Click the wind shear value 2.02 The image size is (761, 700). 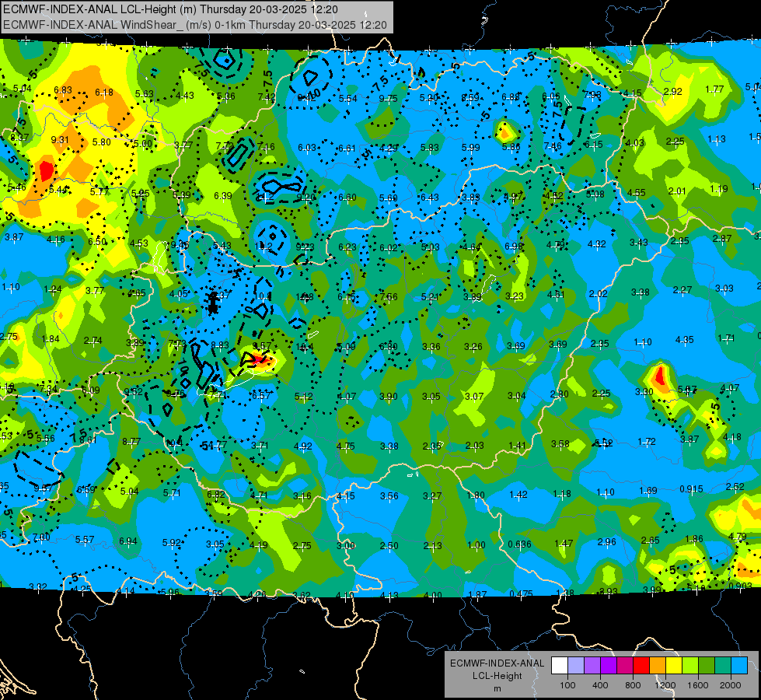point(598,293)
